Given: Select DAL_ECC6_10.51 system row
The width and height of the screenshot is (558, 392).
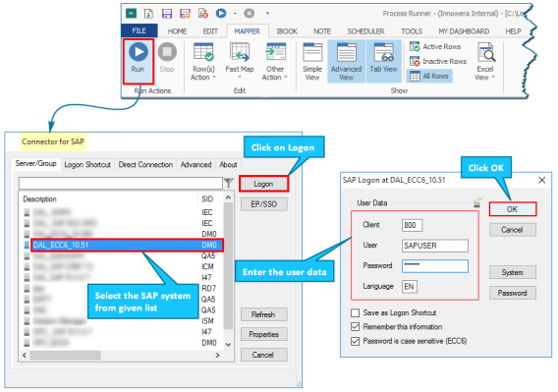Looking at the screenshot, I should (128, 245).
